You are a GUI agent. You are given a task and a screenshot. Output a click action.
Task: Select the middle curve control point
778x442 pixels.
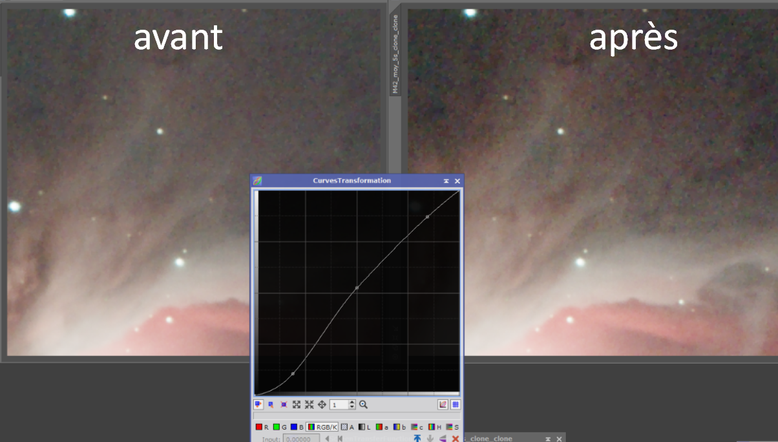[x=357, y=287]
